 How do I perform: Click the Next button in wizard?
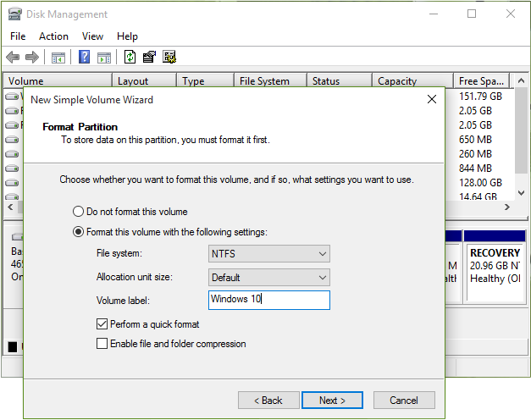(x=332, y=400)
